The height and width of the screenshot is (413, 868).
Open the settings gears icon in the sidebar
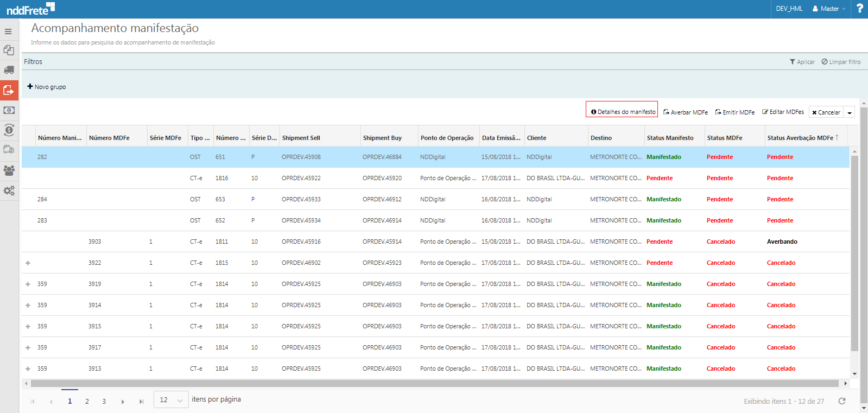pyautogui.click(x=9, y=190)
